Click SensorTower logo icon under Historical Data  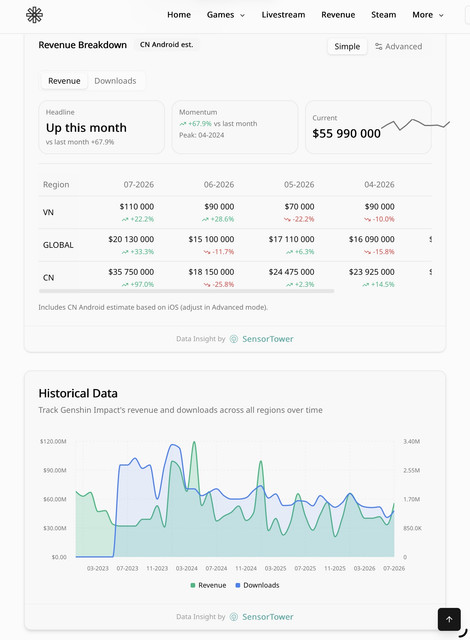pos(234,617)
